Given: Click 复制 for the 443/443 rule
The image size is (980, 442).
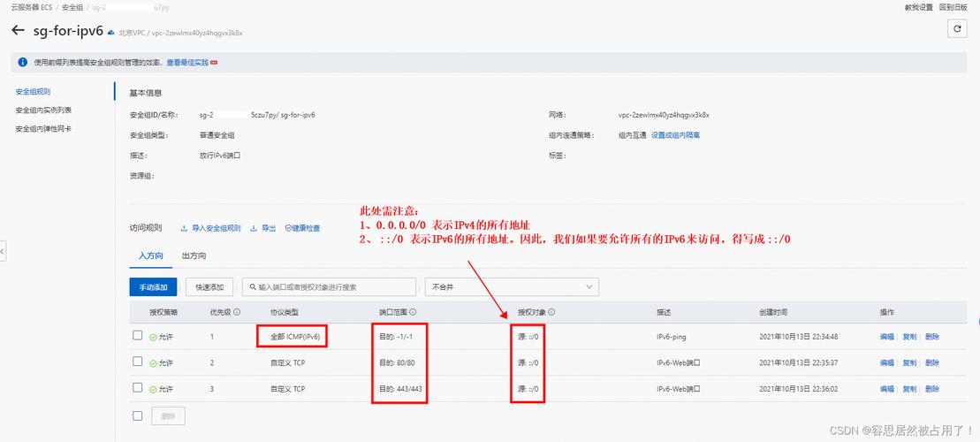Looking at the screenshot, I should (909, 389).
